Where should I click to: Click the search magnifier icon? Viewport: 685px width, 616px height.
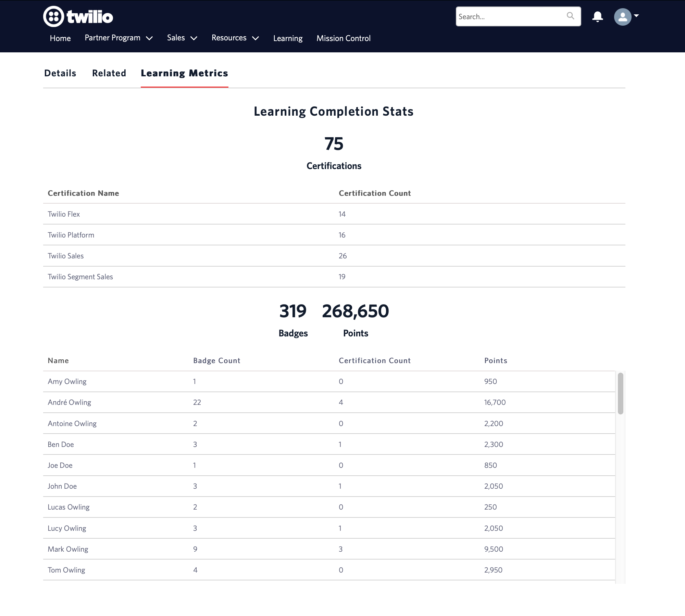coord(570,16)
